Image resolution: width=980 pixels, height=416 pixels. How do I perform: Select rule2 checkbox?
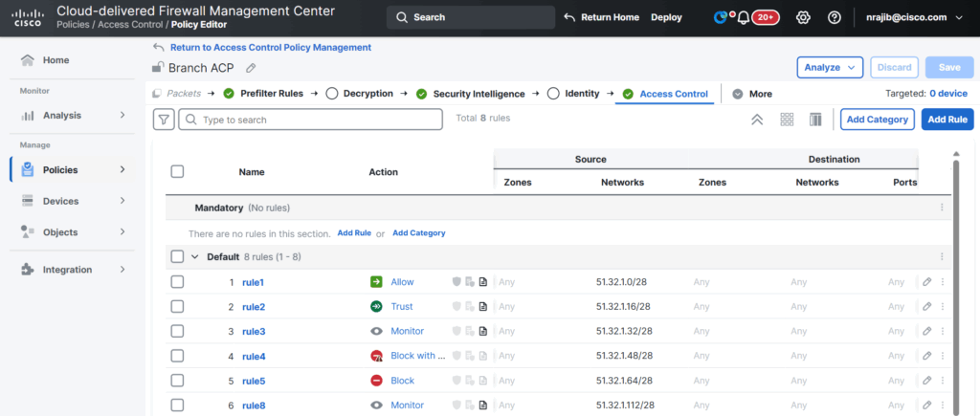[x=177, y=306]
